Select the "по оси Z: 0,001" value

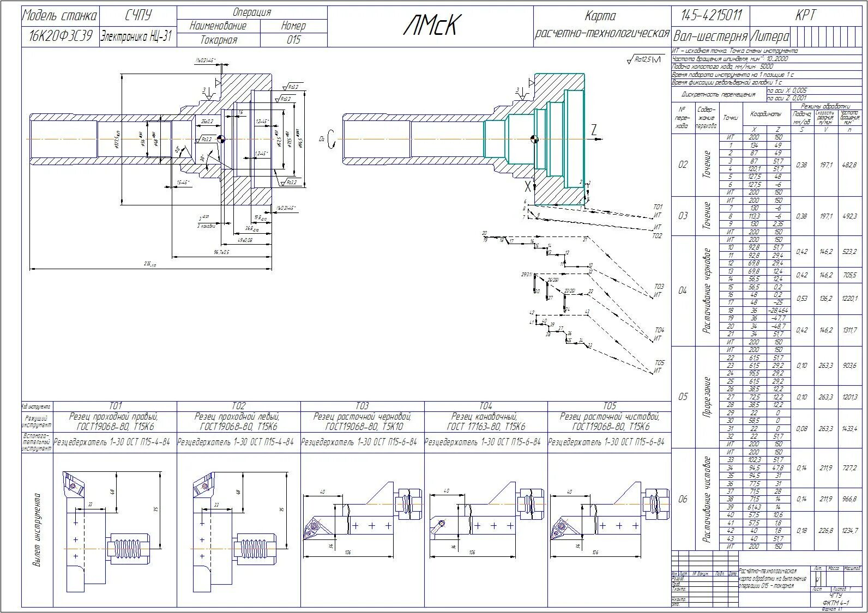(787, 98)
